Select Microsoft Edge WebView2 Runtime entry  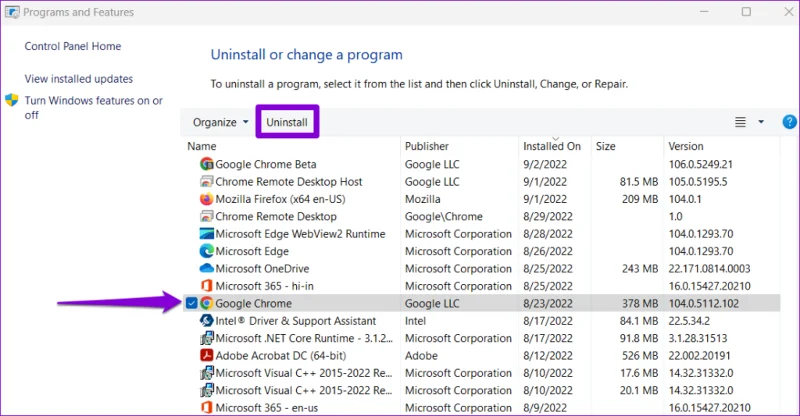(x=300, y=234)
